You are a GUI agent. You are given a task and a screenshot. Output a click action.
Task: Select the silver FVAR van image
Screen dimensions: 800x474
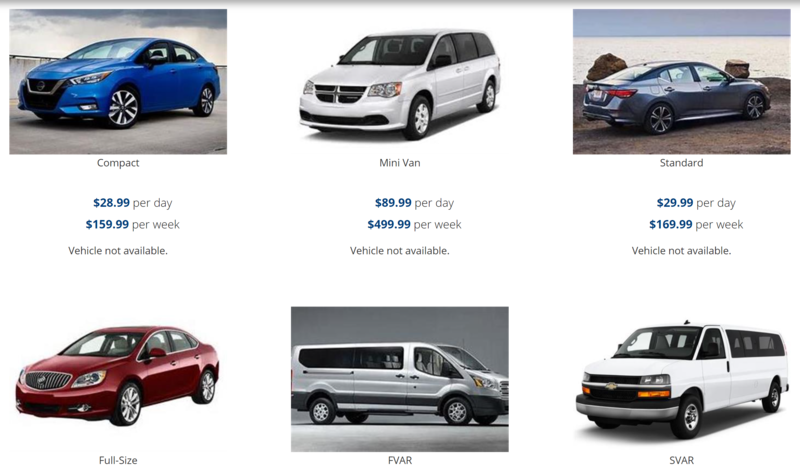(399, 379)
